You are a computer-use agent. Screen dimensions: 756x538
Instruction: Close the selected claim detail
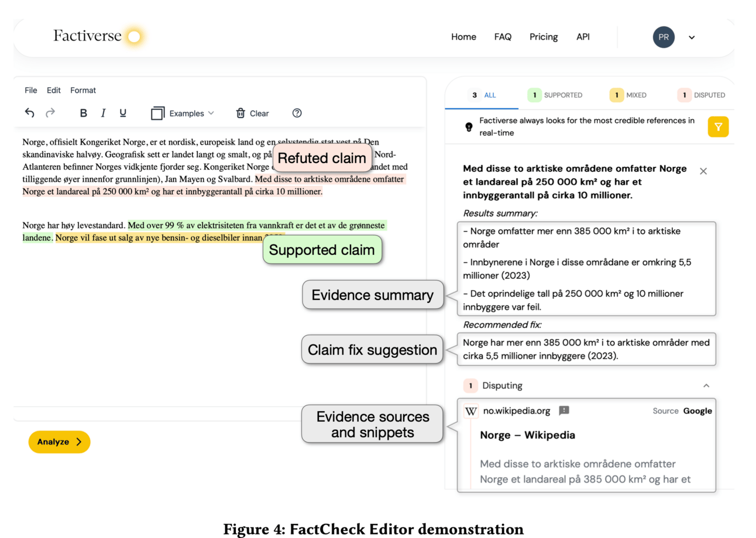703,171
